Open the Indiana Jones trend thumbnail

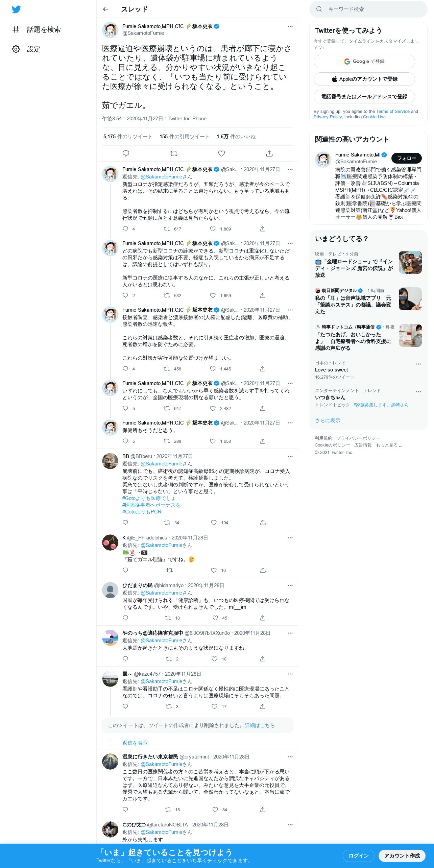tap(410, 262)
